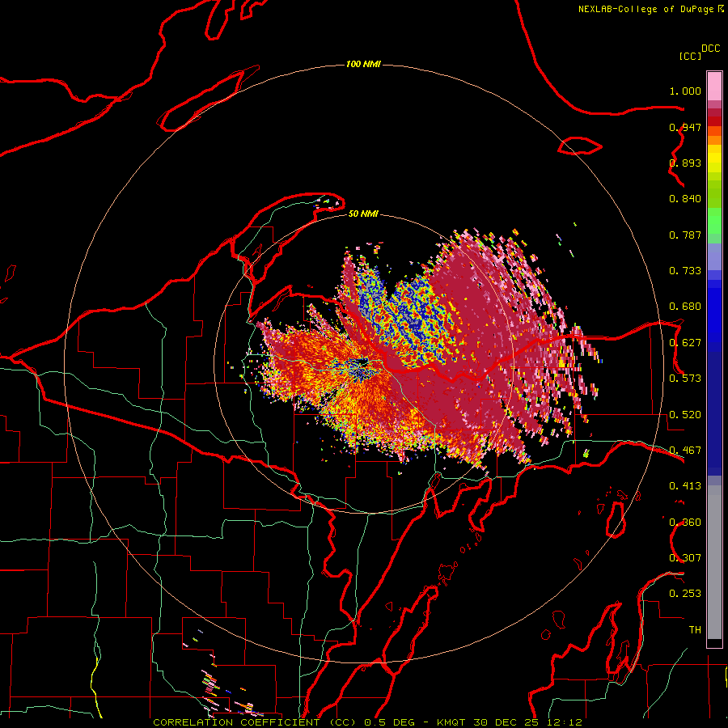728x728 pixels.
Task: Click the 0.520 legend value
Action: [x=685, y=415]
